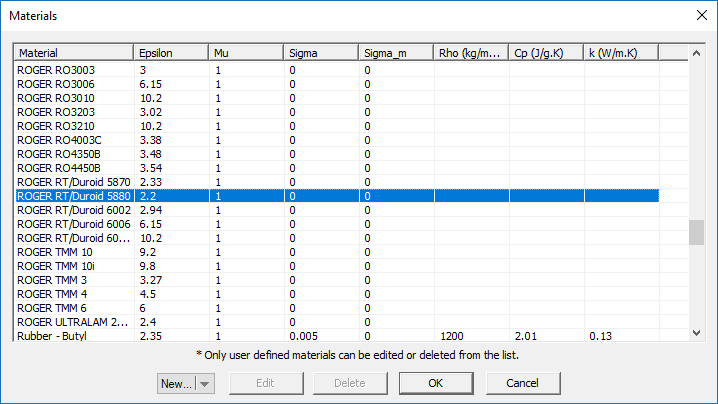Click epsilon value 2.2 in selected row

[148, 196]
